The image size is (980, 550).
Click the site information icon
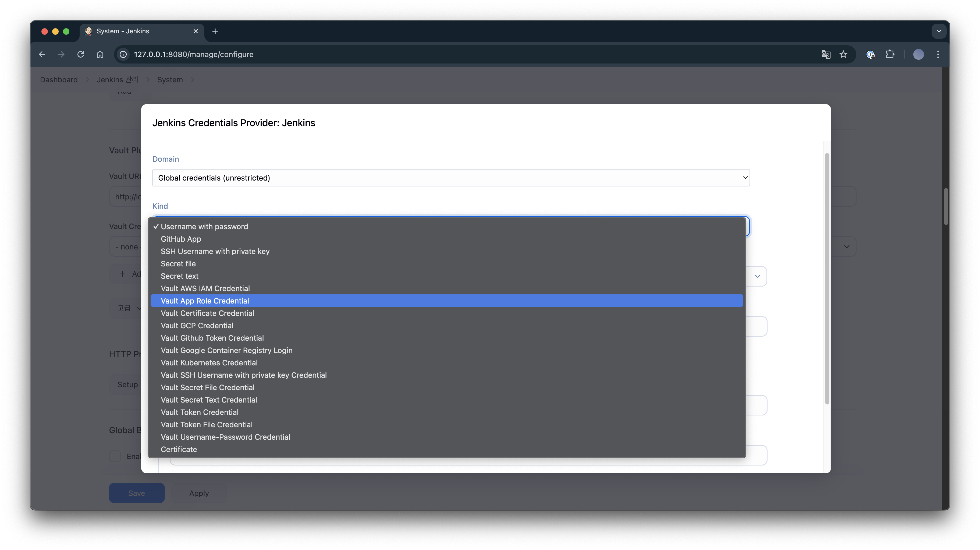pyautogui.click(x=123, y=54)
